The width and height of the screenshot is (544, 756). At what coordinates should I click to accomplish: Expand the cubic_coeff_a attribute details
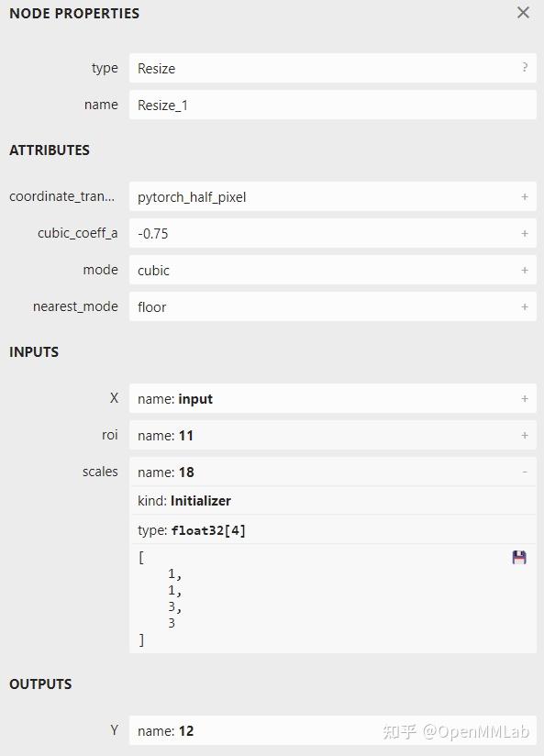(x=525, y=233)
